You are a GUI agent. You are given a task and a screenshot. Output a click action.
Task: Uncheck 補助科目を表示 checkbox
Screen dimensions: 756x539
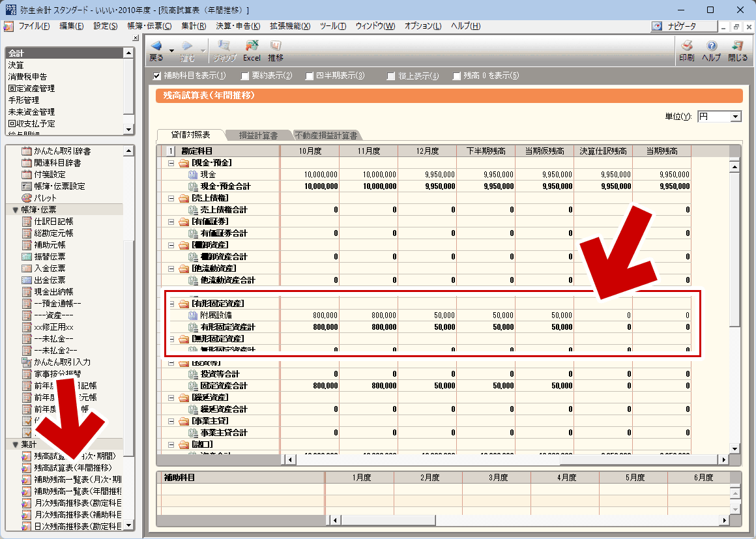pos(156,76)
